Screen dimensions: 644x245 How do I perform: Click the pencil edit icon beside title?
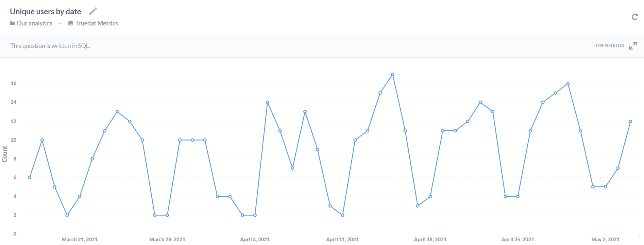click(93, 12)
